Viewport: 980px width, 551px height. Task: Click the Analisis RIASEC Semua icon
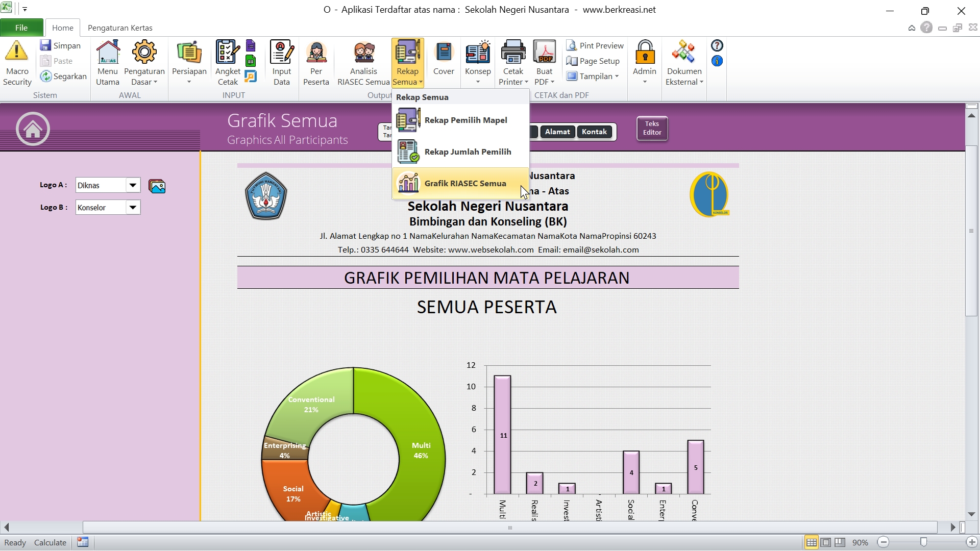coord(363,52)
